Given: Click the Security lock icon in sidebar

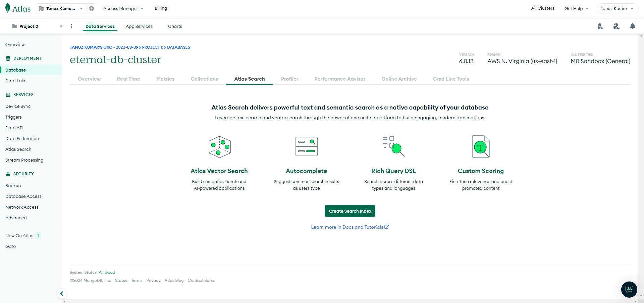Looking at the screenshot, I should 8,174.
